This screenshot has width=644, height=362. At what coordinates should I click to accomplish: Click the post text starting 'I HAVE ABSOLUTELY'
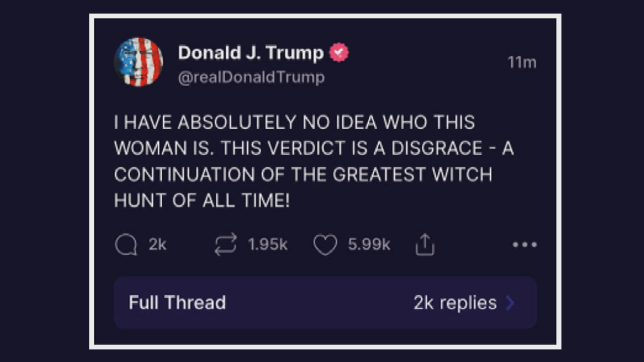[314, 161]
